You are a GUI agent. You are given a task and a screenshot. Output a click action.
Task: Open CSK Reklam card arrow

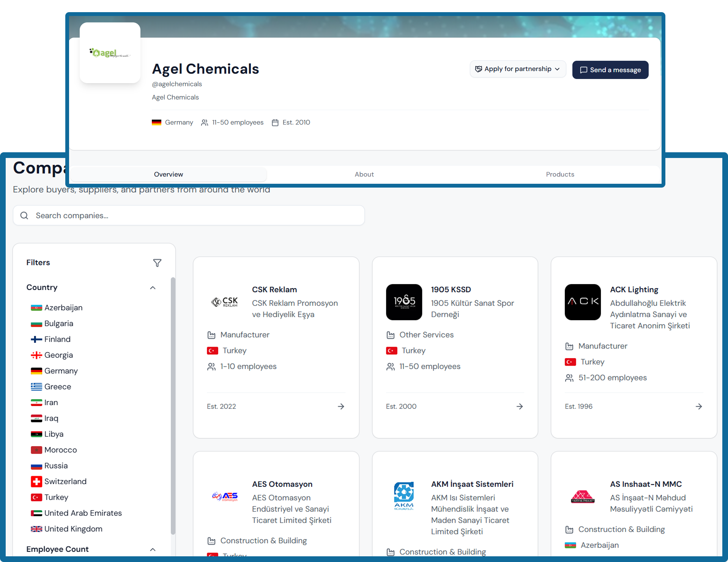[x=341, y=407]
